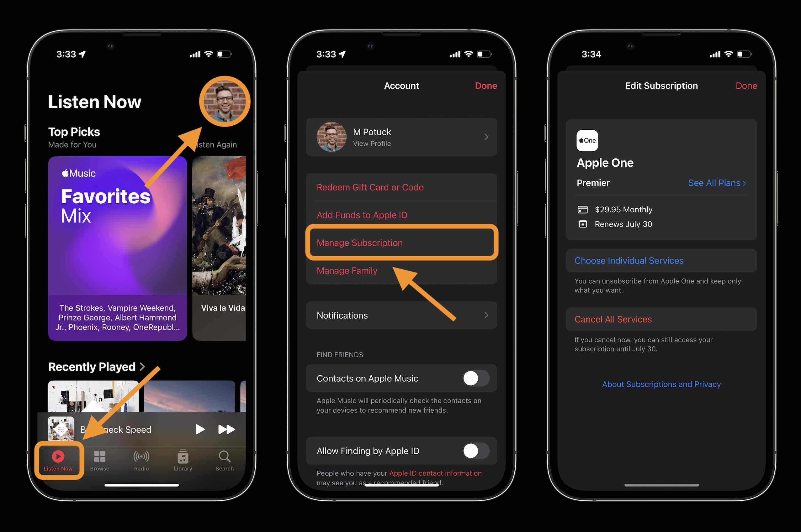Tap the Apple One subscription icon
The width and height of the screenshot is (801, 532).
(x=587, y=141)
